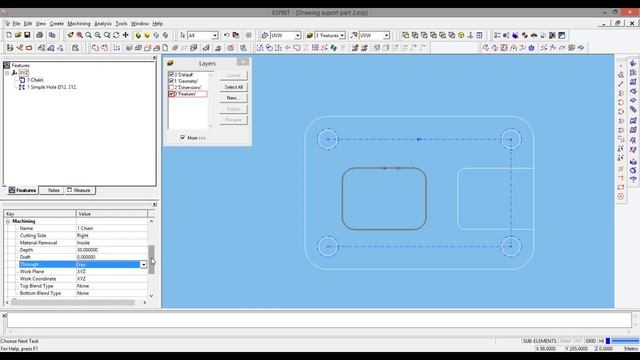Click the Save floppy disk icon
This screenshot has height=360, width=640.
27,36
